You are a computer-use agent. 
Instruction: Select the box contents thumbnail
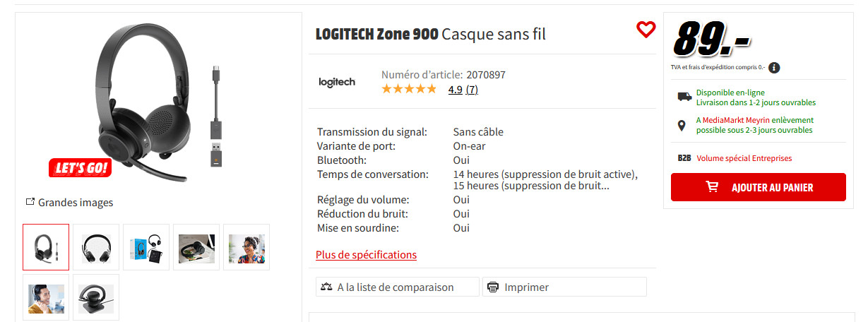146,247
